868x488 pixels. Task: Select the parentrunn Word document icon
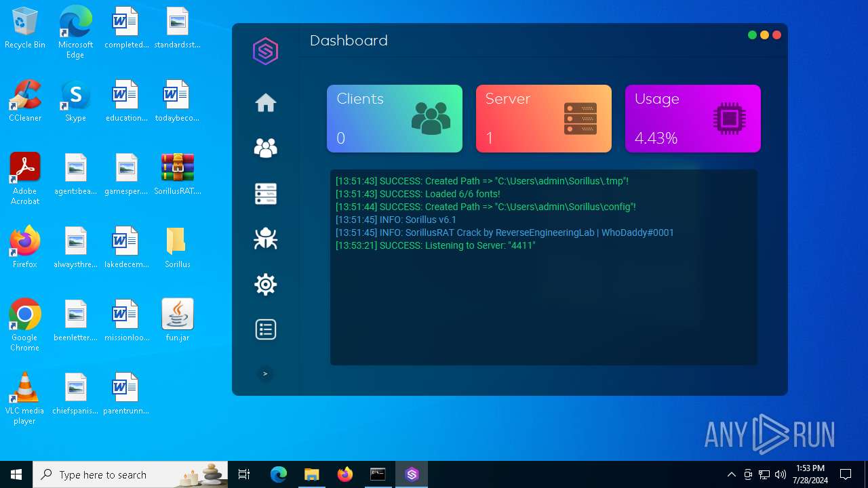(127, 394)
